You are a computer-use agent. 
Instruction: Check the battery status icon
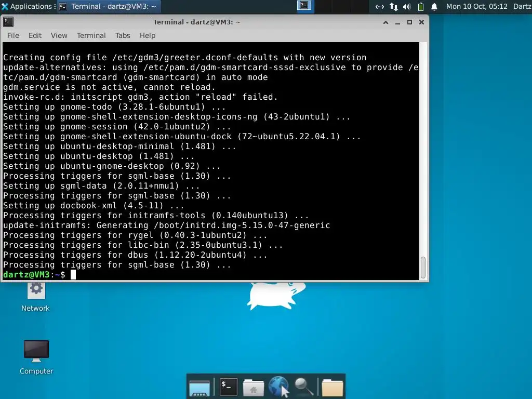(421, 6)
